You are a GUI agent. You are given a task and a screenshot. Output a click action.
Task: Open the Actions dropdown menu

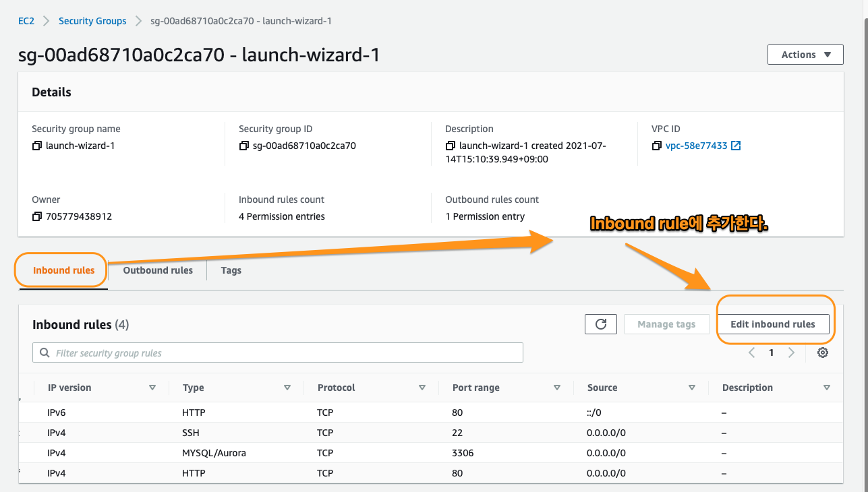point(805,55)
